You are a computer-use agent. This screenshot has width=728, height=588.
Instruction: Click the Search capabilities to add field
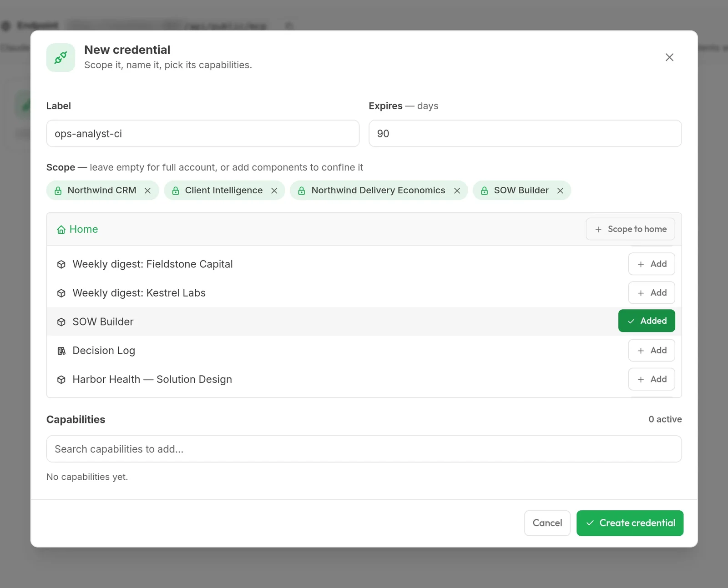[x=364, y=449]
